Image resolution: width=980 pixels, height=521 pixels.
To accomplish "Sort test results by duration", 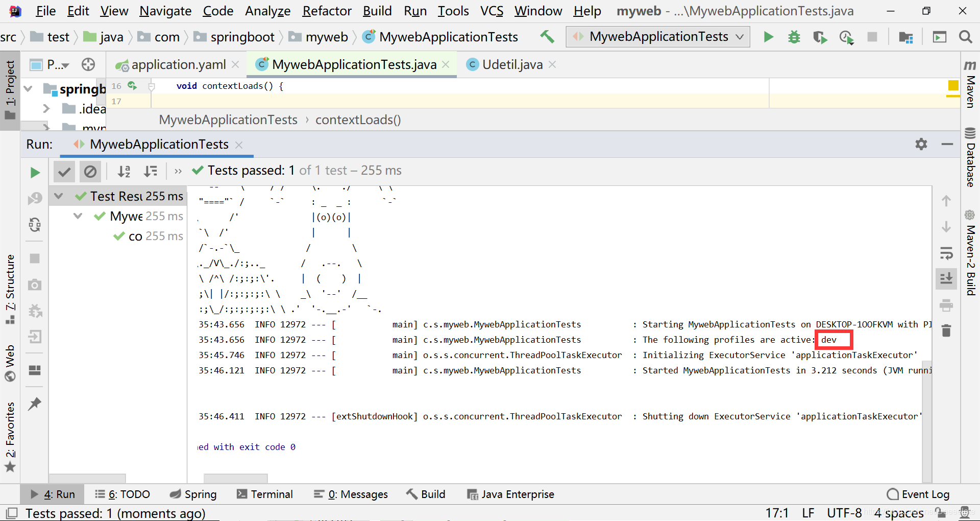I will point(151,172).
